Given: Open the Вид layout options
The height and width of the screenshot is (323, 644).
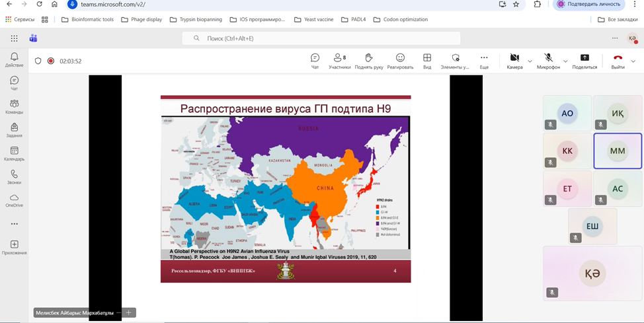Looking at the screenshot, I should (x=427, y=61).
